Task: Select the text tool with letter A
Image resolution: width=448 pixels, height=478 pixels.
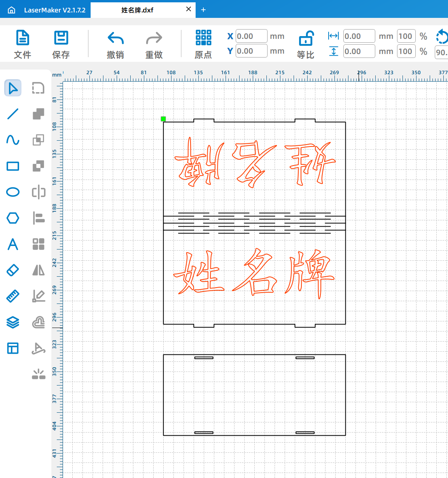Action: tap(13, 244)
